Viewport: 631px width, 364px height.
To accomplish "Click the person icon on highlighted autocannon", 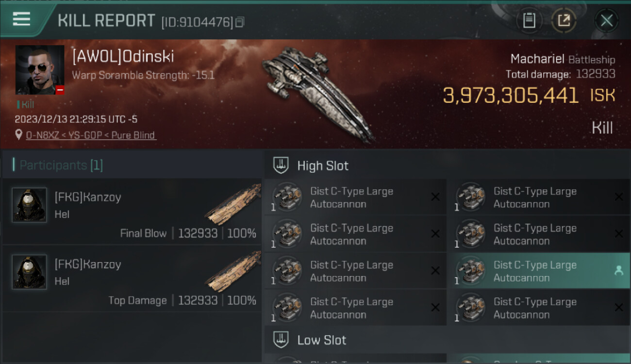I will point(619,271).
